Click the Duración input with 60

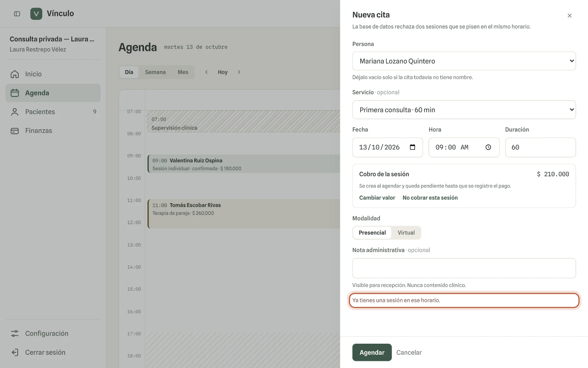pyautogui.click(x=541, y=147)
